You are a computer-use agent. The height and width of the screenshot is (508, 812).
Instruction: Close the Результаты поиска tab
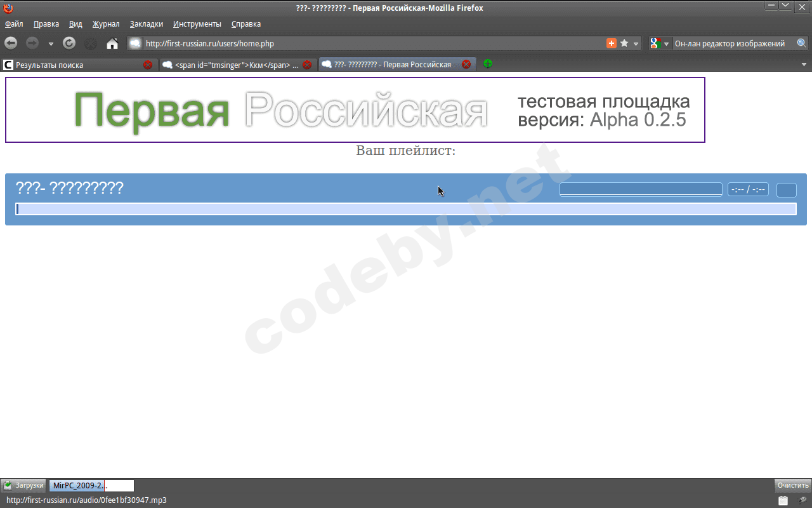(148, 65)
